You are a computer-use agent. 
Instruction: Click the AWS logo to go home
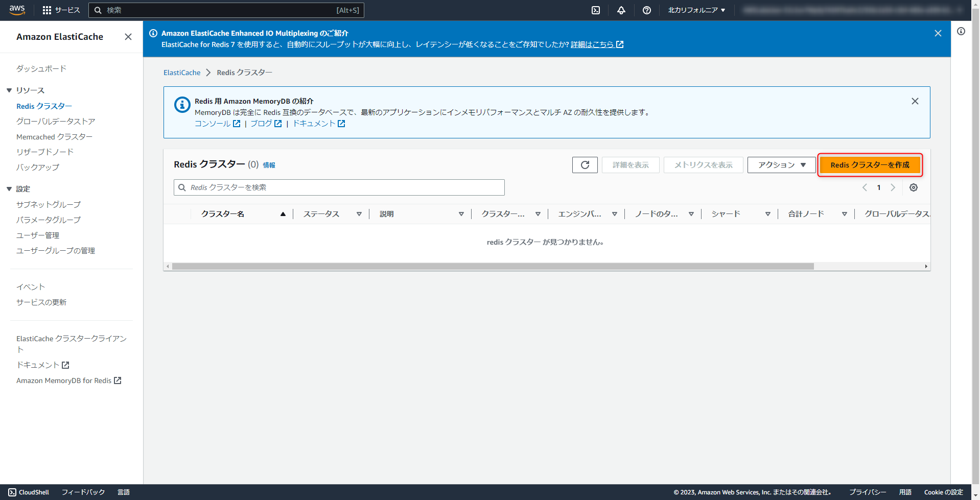(17, 10)
